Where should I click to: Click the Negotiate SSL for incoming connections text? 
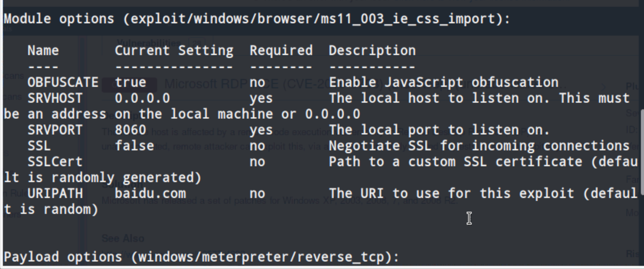pyautogui.click(x=479, y=146)
